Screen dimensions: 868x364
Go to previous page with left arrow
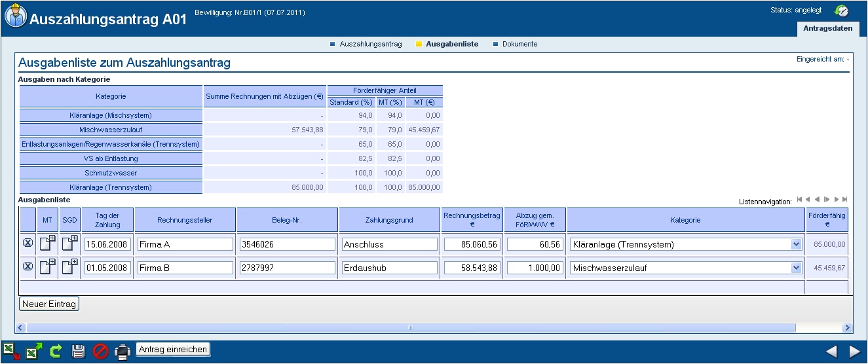[831, 352]
